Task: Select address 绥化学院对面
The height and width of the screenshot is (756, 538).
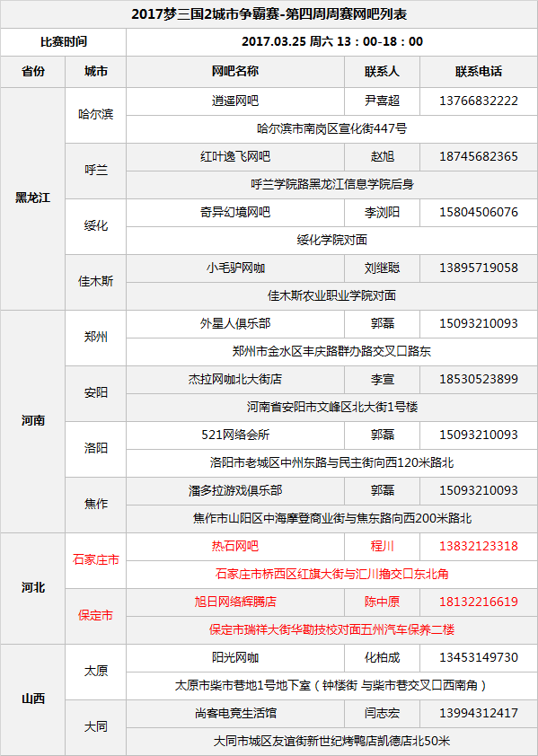Action: coord(332,240)
